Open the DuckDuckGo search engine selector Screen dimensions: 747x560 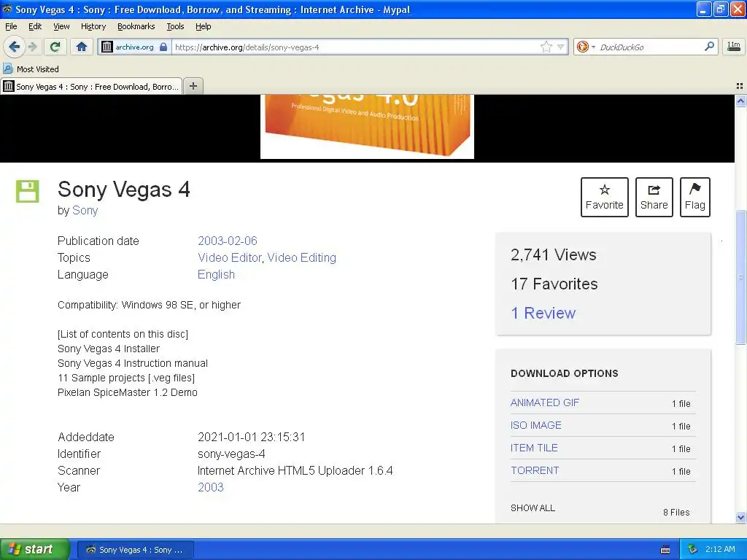click(586, 47)
